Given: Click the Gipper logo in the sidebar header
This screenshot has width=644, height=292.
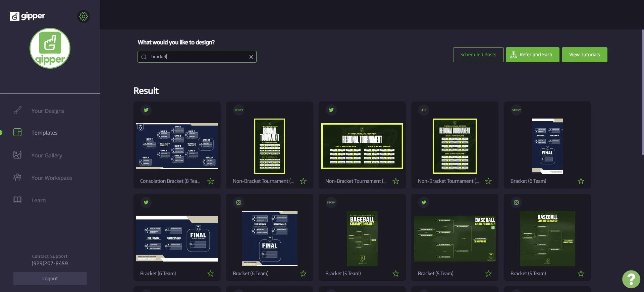Looking at the screenshot, I should [x=28, y=16].
